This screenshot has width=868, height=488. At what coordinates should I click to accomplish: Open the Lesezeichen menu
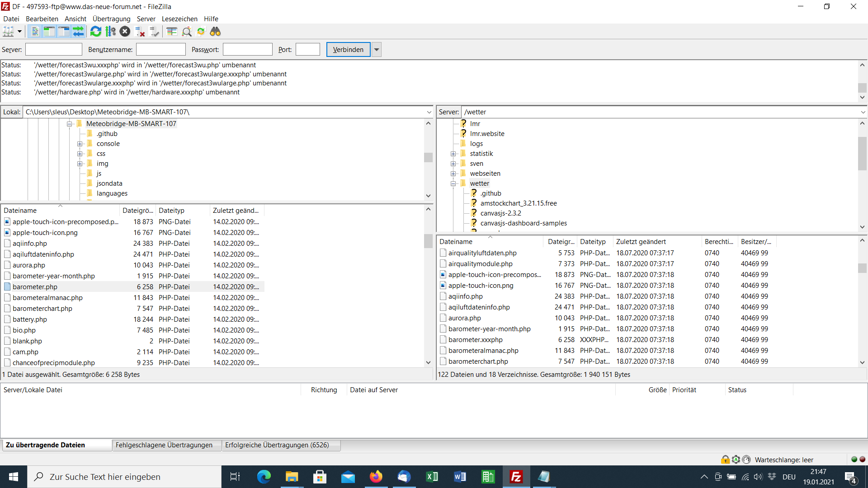[179, 19]
